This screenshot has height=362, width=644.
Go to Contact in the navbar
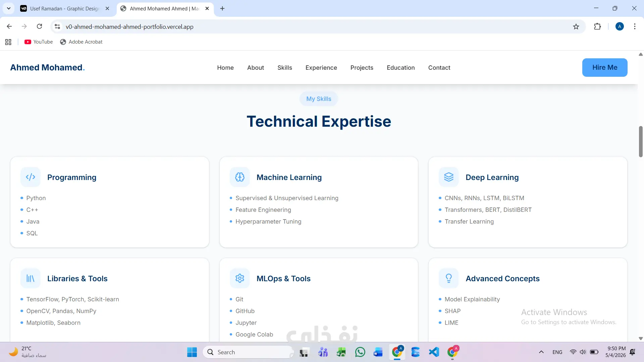pos(439,68)
